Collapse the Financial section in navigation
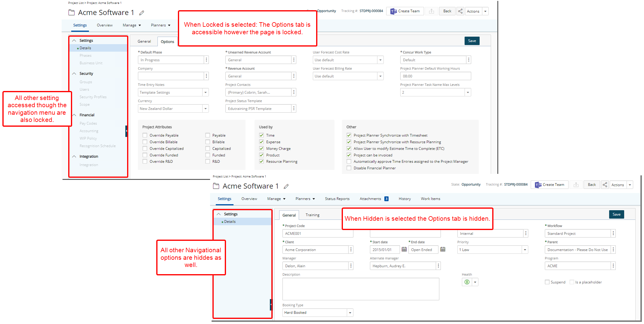 [x=74, y=115]
